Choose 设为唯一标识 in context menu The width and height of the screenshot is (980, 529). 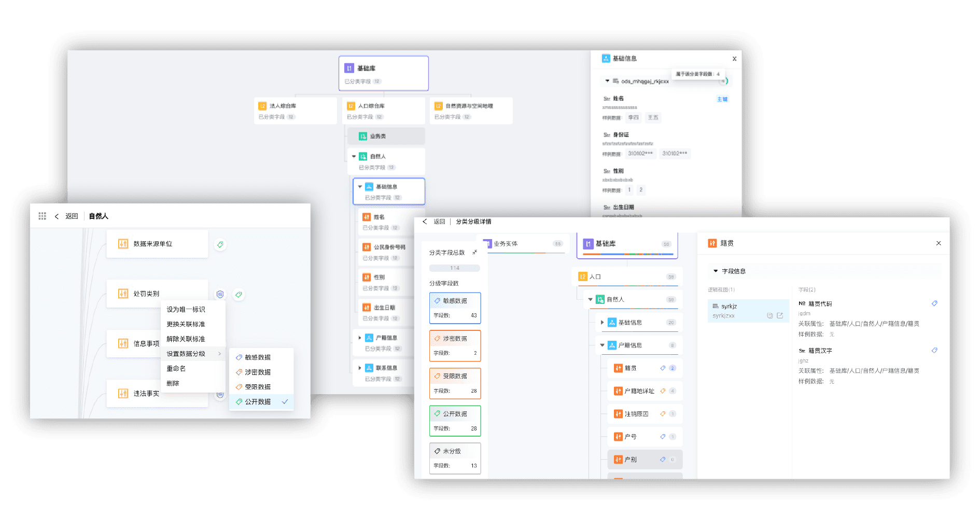tap(193, 309)
